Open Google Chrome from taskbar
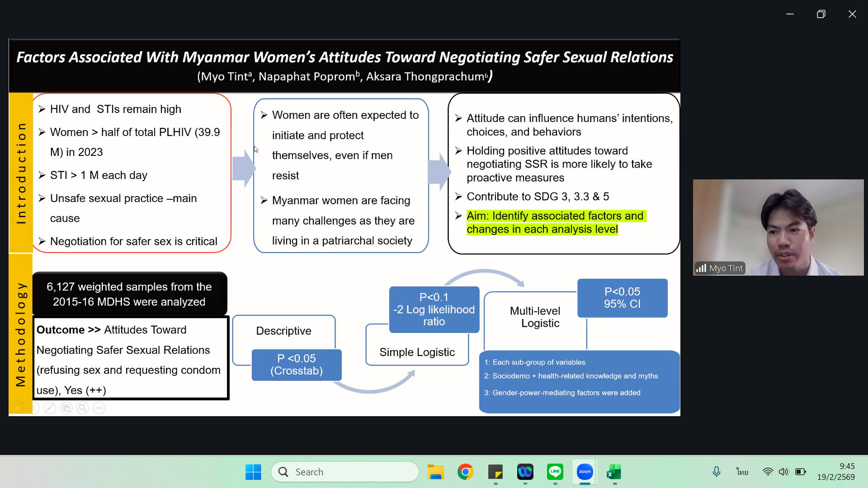This screenshot has height=488, width=868. point(465,472)
